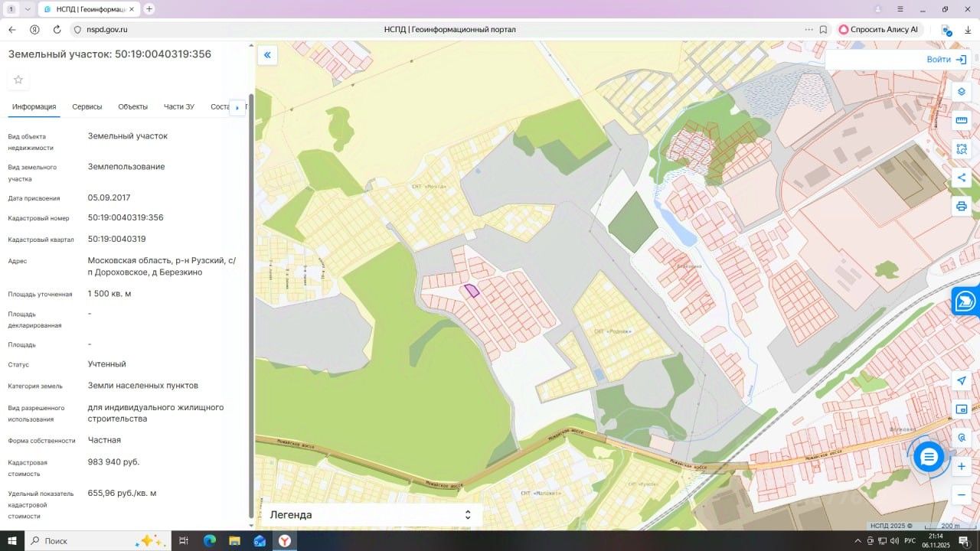View site protection info via the shield icon
This screenshot has width=980, height=551.
77,29
